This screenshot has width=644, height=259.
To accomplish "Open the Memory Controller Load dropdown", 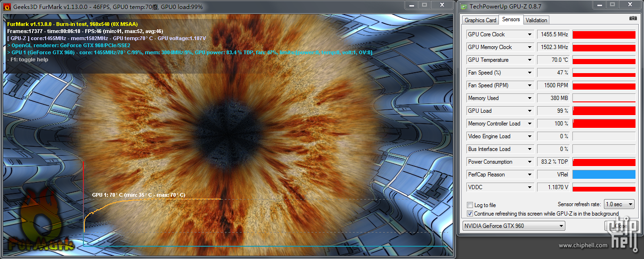I will tap(530, 124).
